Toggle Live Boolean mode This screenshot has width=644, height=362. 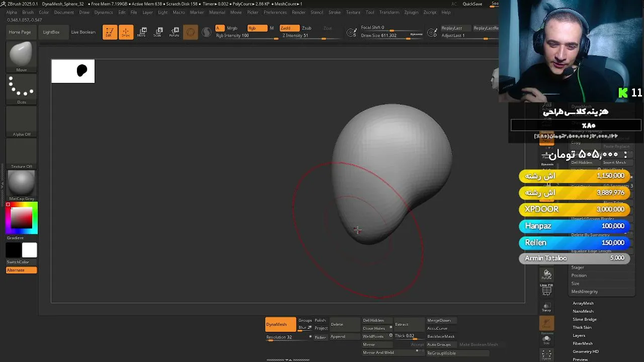(83, 32)
